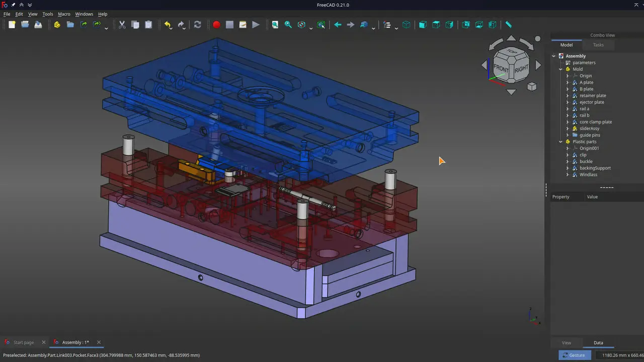The height and width of the screenshot is (362, 644).
Task: Rotate view up with navigation cube arrow
Action: coord(511,38)
